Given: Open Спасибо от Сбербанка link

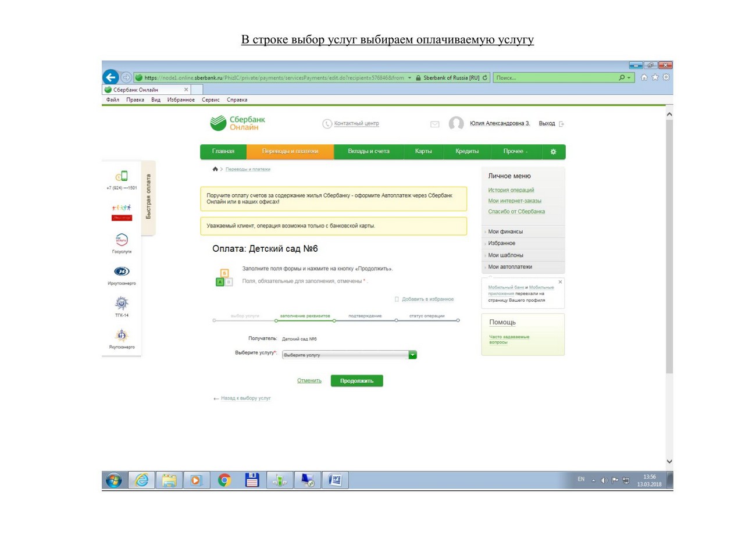Looking at the screenshot, I should (x=516, y=212).
